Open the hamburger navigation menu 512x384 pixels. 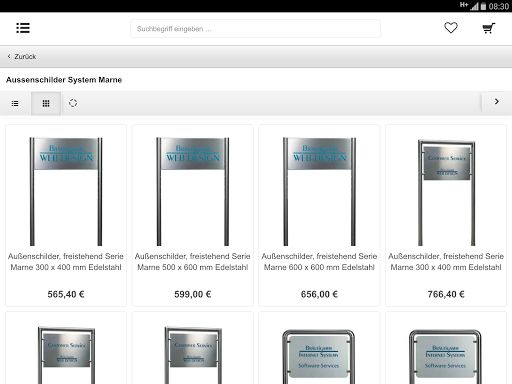23,28
